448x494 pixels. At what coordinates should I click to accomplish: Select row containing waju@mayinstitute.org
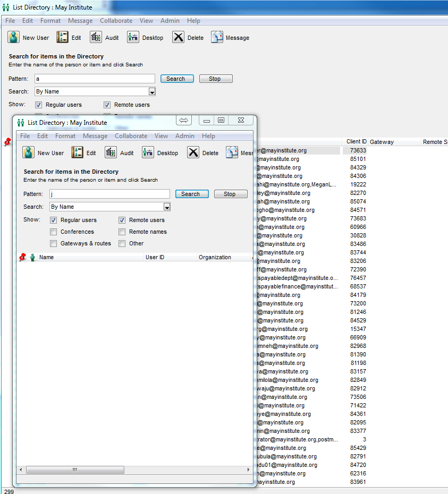pyautogui.click(x=311, y=389)
